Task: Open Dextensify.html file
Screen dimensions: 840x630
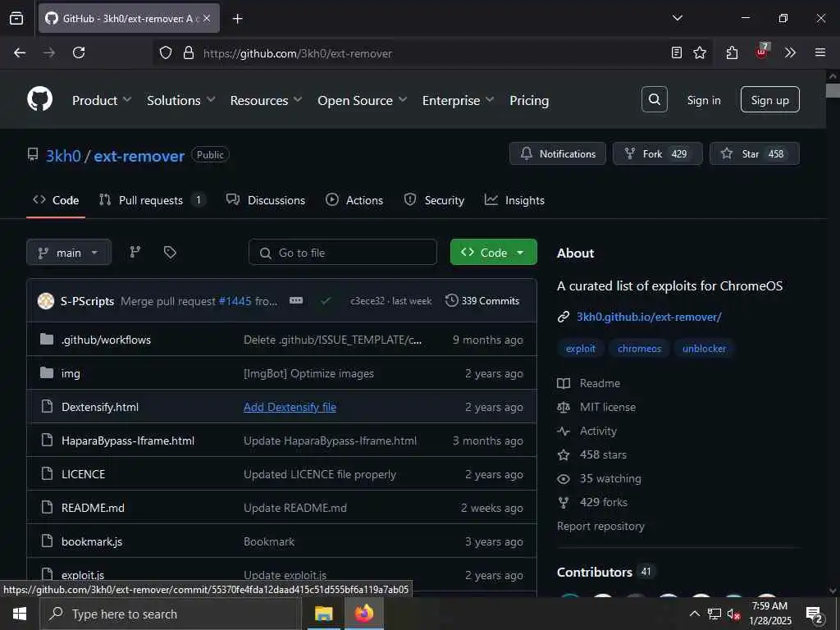Action: pos(100,407)
